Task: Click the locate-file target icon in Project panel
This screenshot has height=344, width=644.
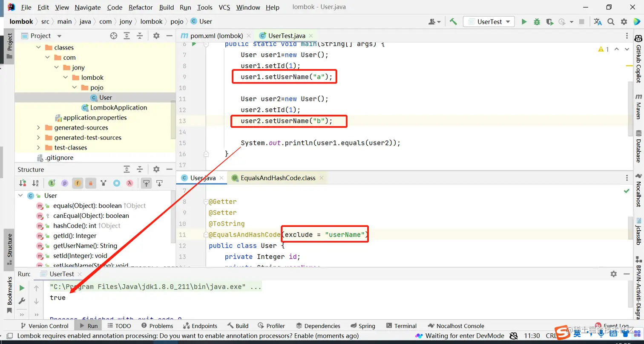Action: pyautogui.click(x=114, y=36)
